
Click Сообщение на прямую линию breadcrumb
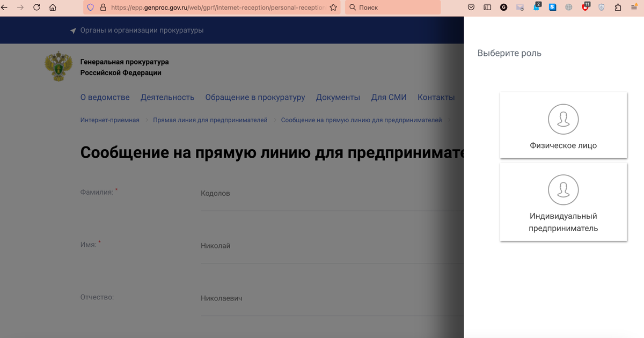tap(362, 120)
